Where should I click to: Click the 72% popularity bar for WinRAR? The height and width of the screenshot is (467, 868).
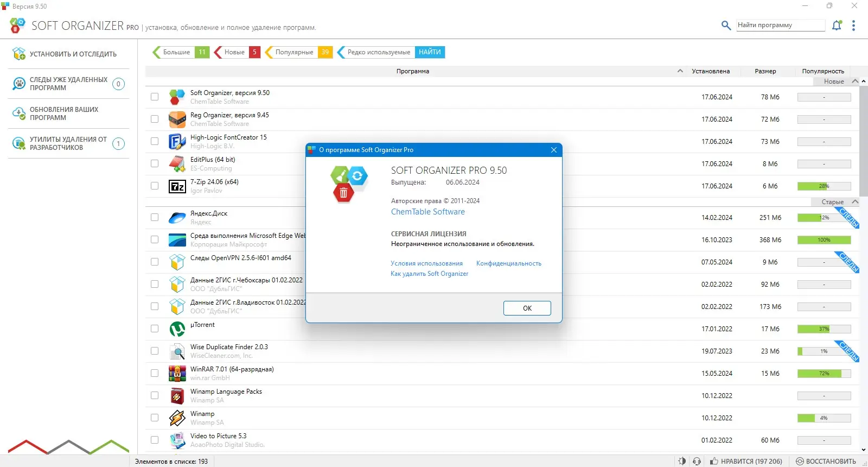[x=824, y=374]
